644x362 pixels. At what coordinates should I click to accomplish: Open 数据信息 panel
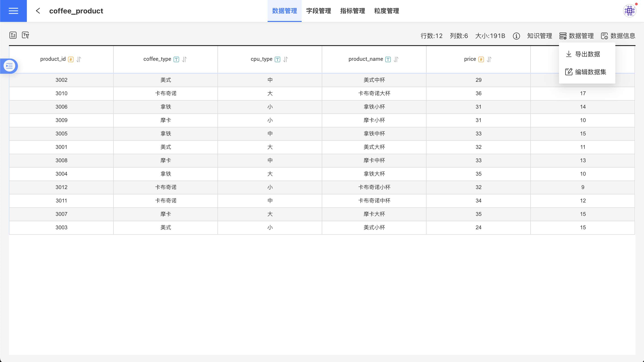point(618,36)
